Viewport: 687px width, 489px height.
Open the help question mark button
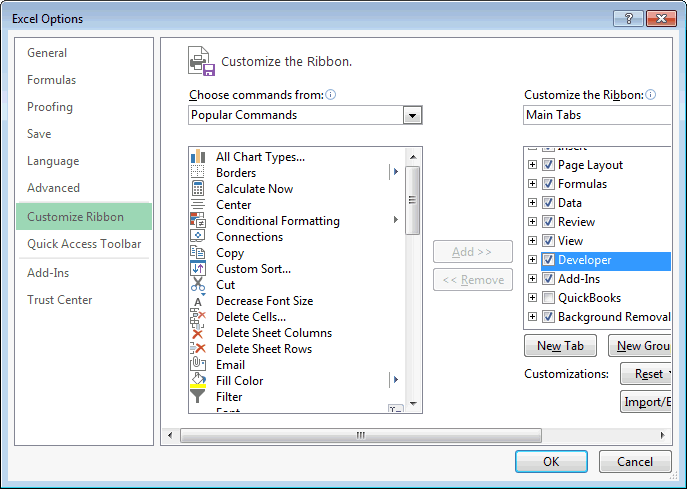pos(628,18)
